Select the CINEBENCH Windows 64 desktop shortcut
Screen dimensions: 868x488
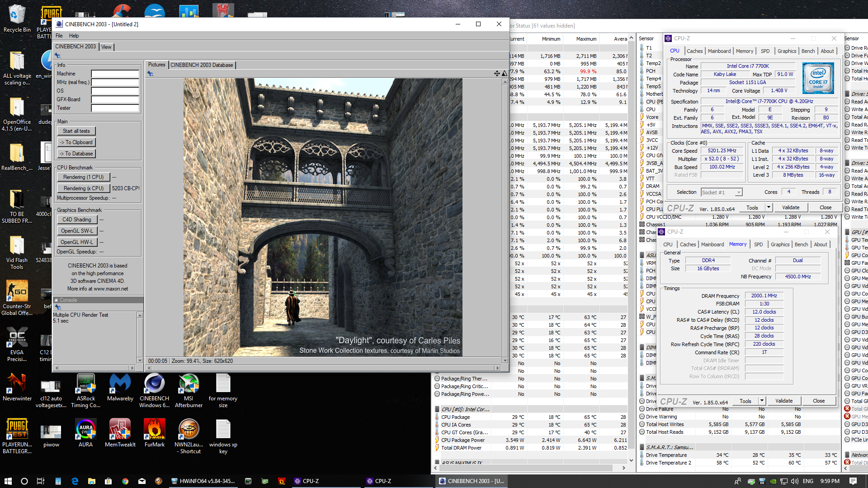154,391
